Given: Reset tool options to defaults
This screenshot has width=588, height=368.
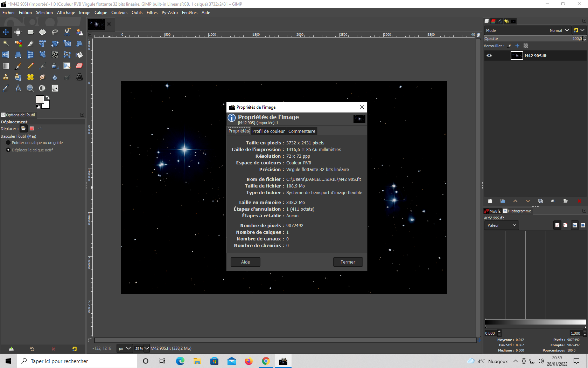Looking at the screenshot, I should pos(75,349).
